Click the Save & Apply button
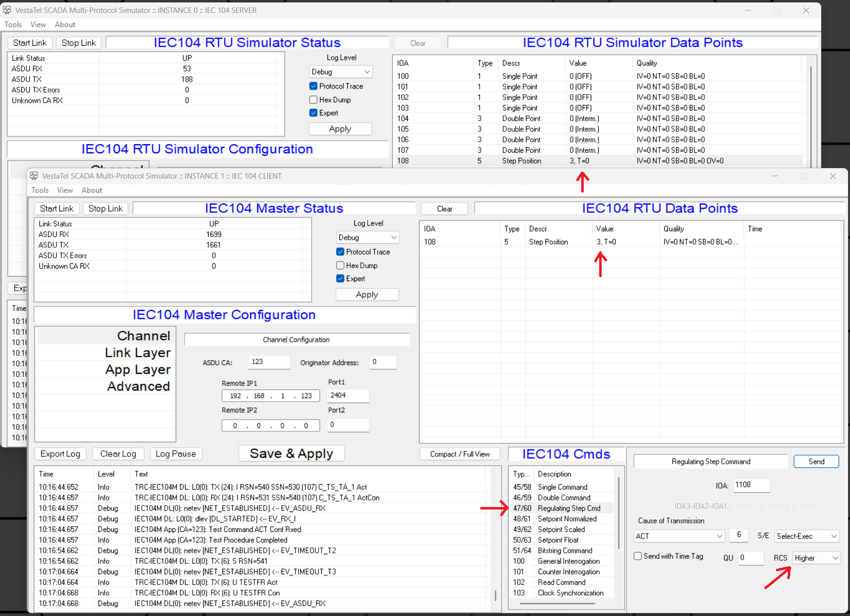Screen dimensions: 850x616 click(291, 454)
